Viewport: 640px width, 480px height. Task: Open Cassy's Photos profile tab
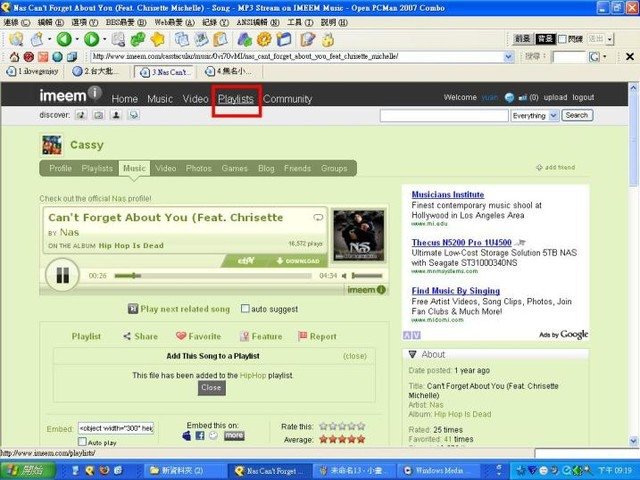(199, 168)
